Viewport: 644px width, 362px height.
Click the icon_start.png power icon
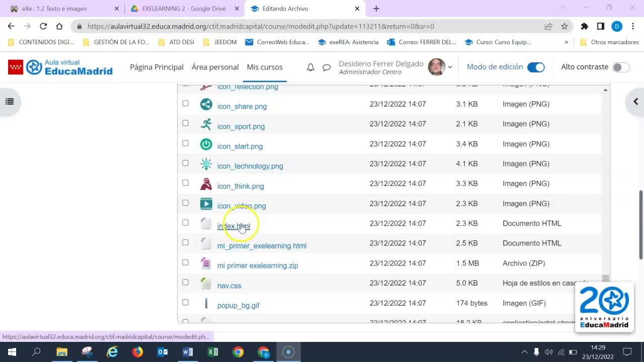[x=206, y=144]
